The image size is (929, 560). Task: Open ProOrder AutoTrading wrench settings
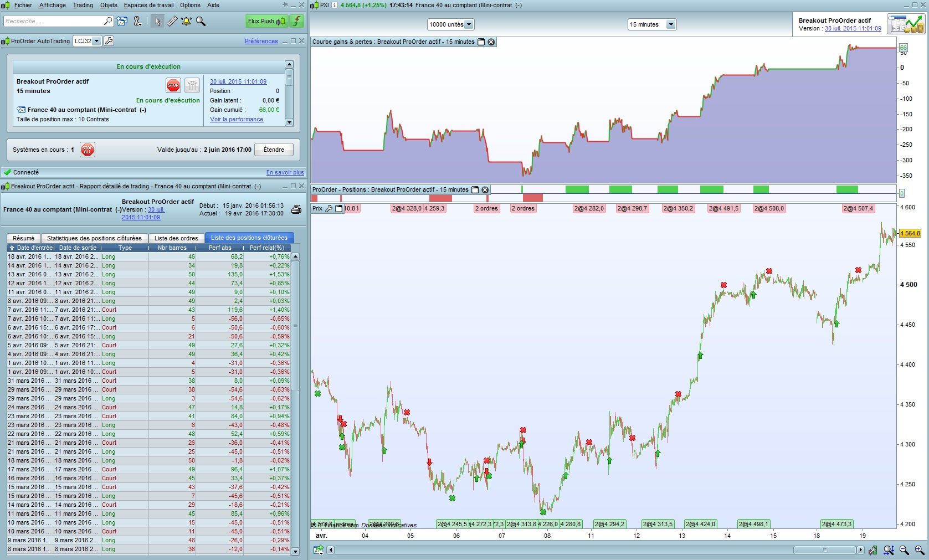point(109,41)
